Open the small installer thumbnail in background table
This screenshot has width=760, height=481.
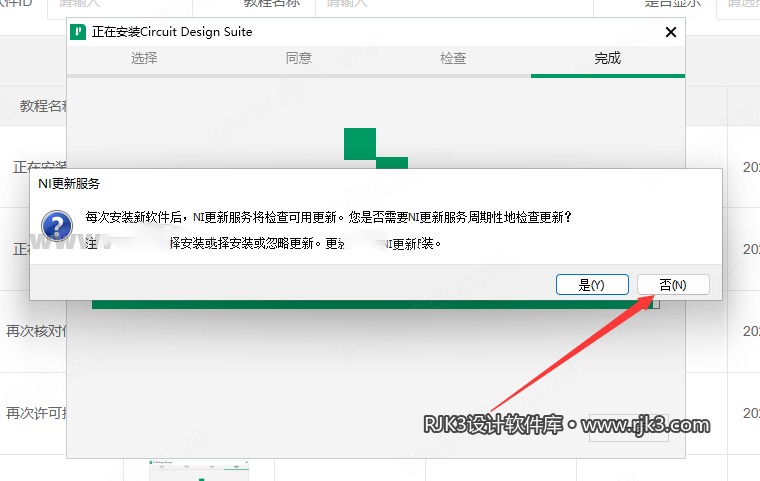(x=199, y=470)
